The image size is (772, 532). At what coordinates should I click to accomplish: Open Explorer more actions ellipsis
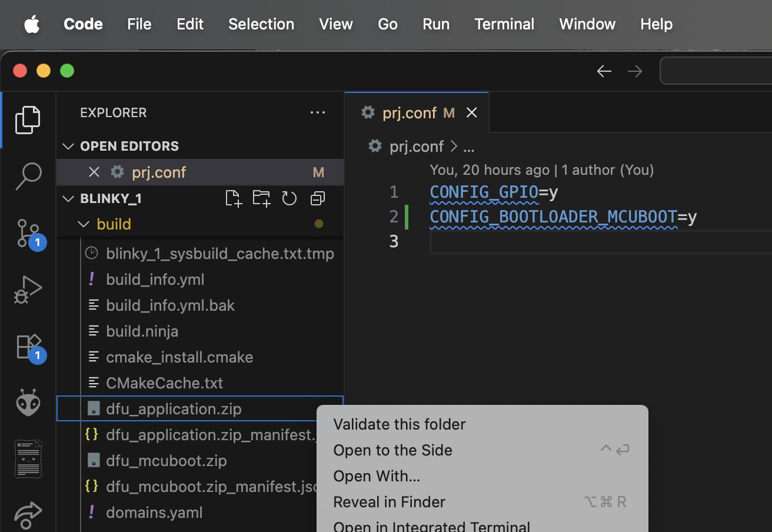point(318,112)
